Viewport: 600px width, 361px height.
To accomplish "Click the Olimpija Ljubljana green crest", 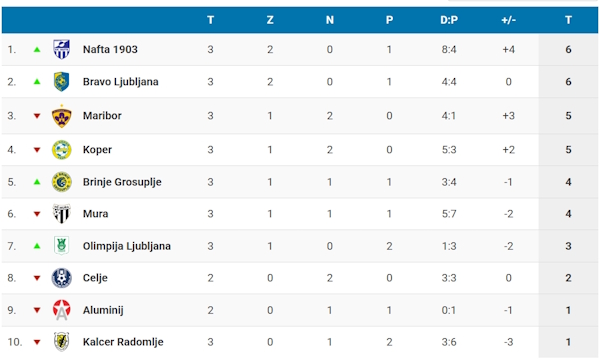I will [x=61, y=246].
